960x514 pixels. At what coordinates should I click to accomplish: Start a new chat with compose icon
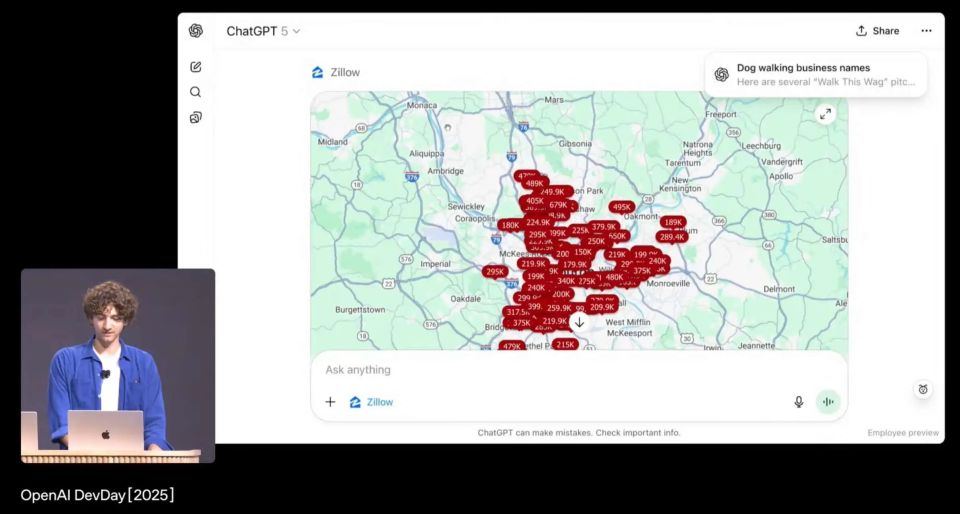click(195, 67)
